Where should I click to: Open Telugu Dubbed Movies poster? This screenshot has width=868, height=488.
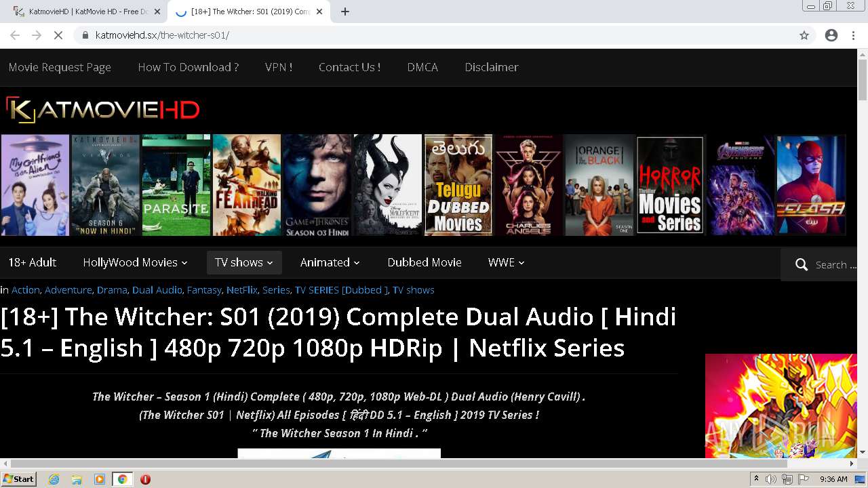[x=458, y=185]
